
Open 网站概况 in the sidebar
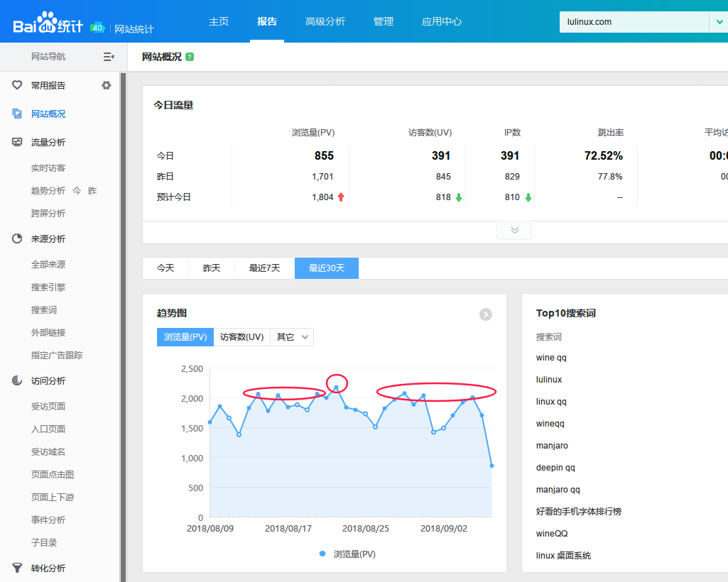[48, 114]
